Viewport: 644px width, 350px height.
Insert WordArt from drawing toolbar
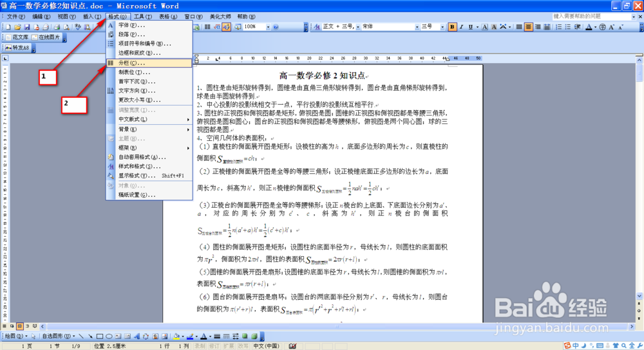tap(137, 336)
